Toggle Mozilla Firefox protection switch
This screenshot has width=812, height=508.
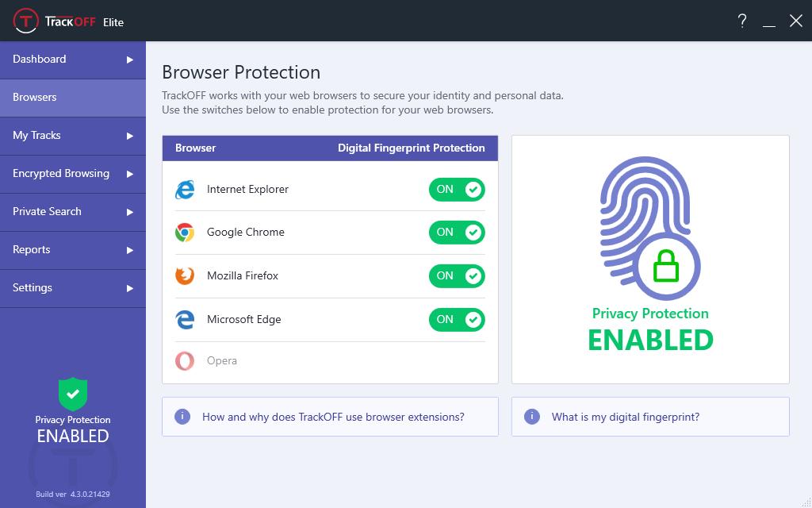(x=457, y=276)
